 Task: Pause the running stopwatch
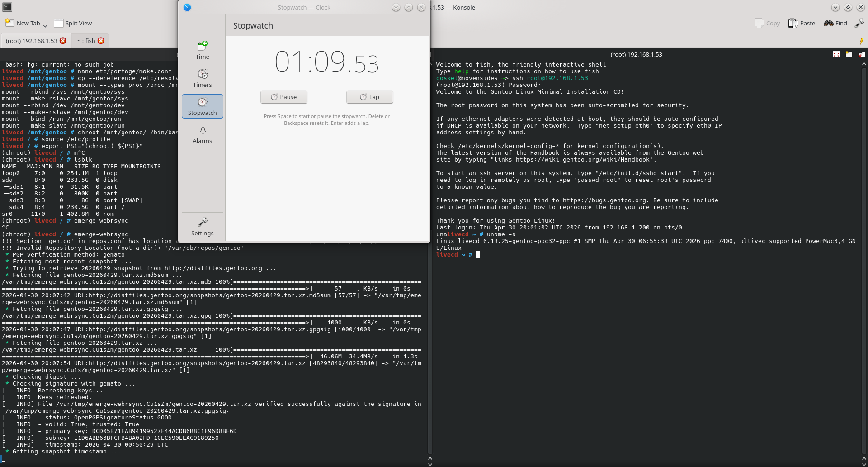284,97
